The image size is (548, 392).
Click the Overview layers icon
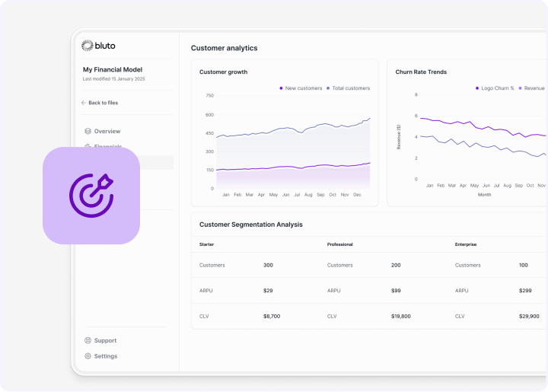pos(88,132)
